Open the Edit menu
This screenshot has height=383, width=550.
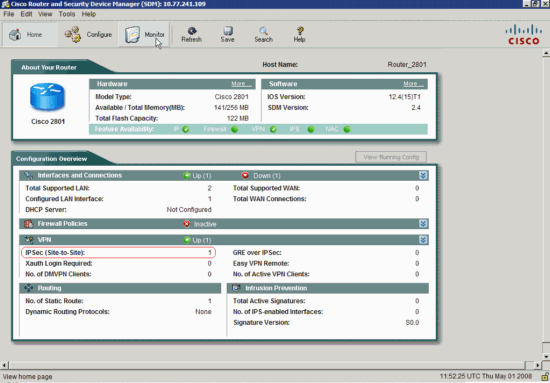click(26, 14)
